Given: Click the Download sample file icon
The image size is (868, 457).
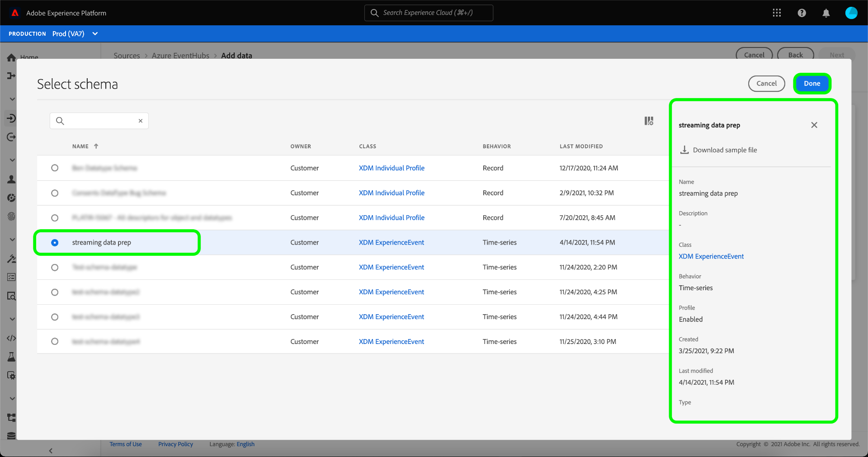Looking at the screenshot, I should tap(684, 150).
